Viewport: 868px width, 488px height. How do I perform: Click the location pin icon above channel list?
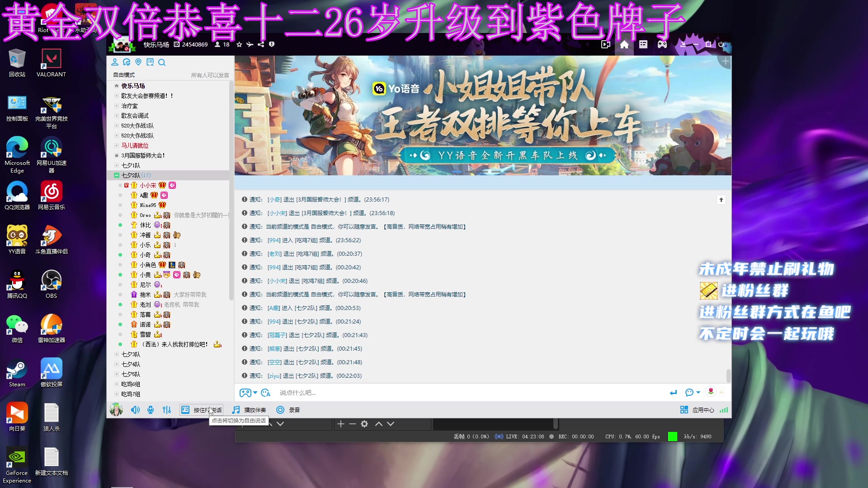pyautogui.click(x=138, y=62)
